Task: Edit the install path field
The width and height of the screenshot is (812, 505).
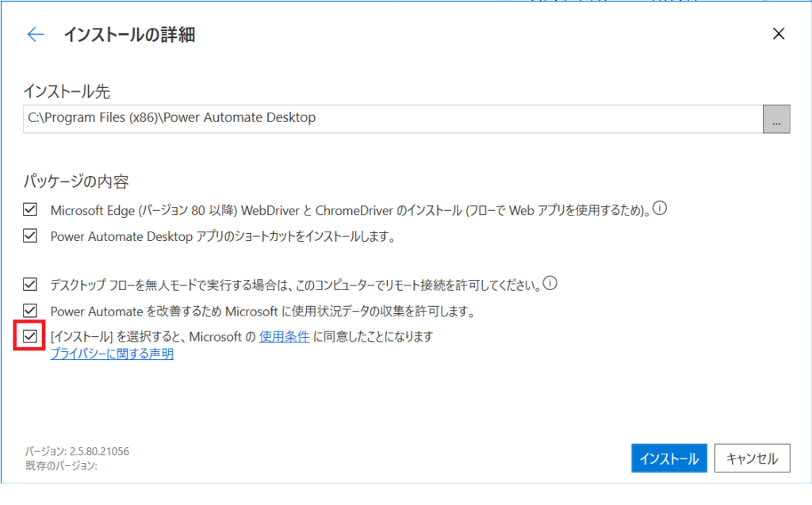Action: [x=393, y=119]
